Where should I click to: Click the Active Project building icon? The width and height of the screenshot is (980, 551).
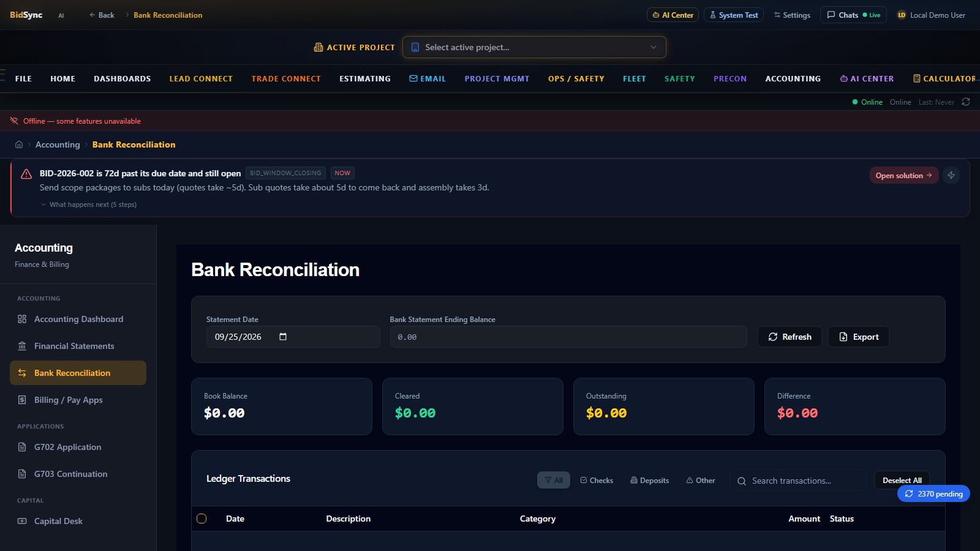318,47
